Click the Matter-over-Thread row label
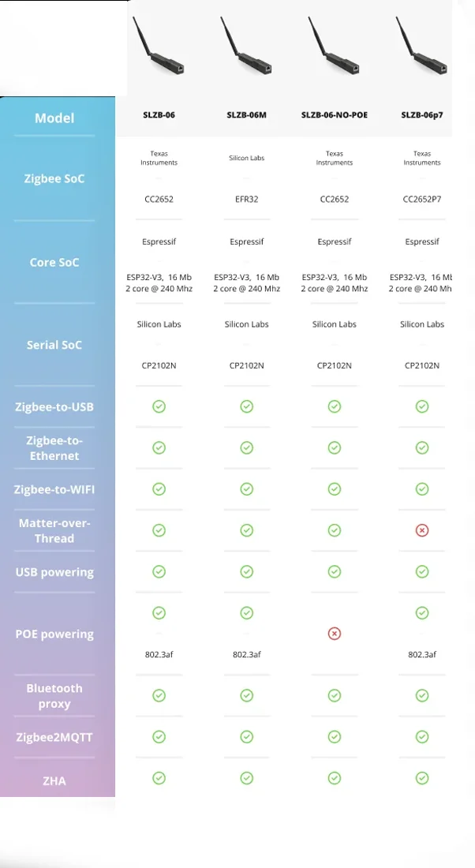Viewport: 475px width, 868px height. pyautogui.click(x=54, y=530)
